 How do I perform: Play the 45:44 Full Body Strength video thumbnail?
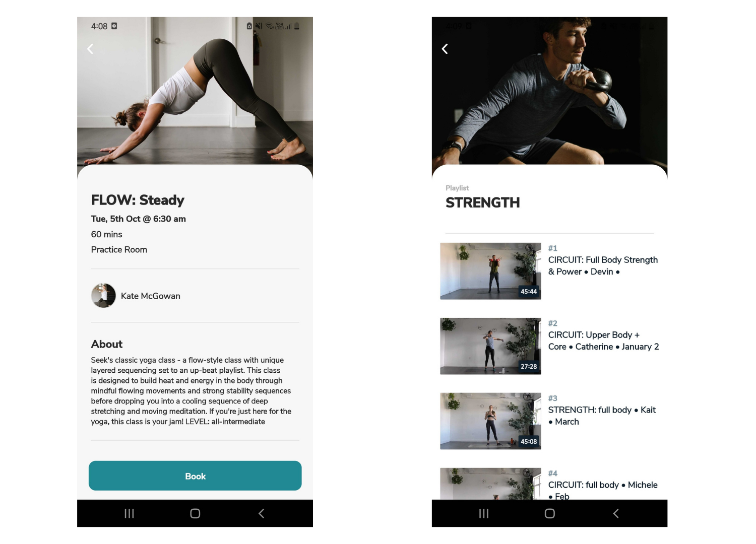coord(490,271)
